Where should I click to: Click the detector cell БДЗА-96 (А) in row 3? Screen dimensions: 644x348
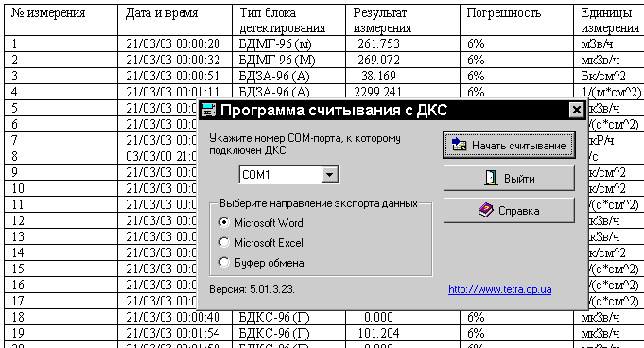pyautogui.click(x=274, y=76)
